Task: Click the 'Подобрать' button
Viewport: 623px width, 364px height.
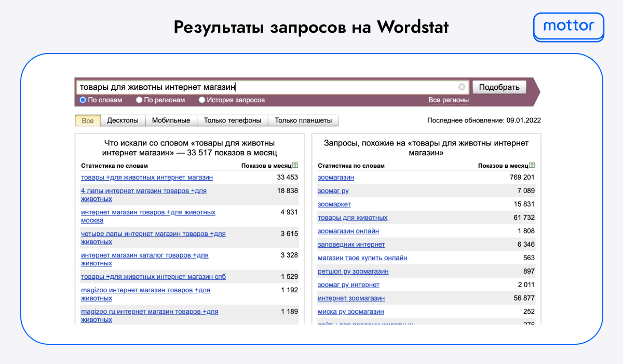Action: click(499, 87)
